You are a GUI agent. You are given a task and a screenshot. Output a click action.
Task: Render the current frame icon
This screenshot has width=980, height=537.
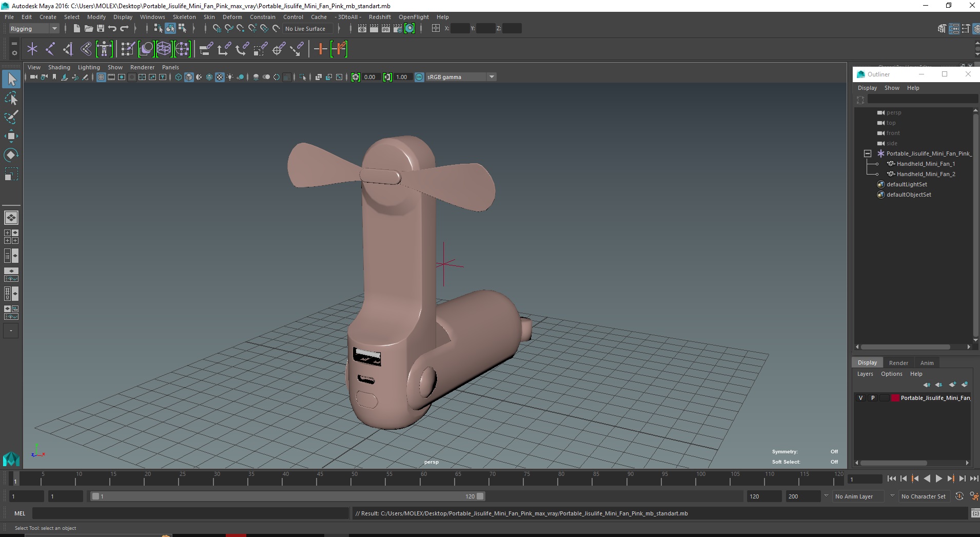point(374,29)
